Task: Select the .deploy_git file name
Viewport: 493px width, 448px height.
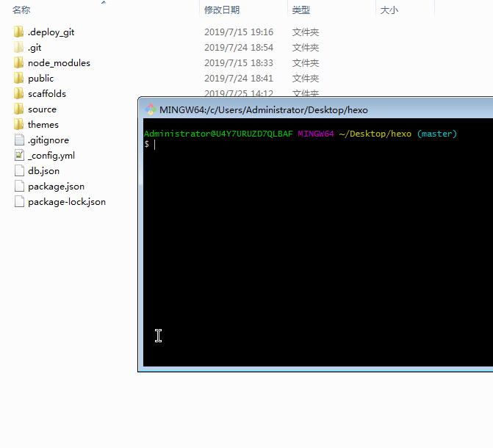Action: coord(51,32)
